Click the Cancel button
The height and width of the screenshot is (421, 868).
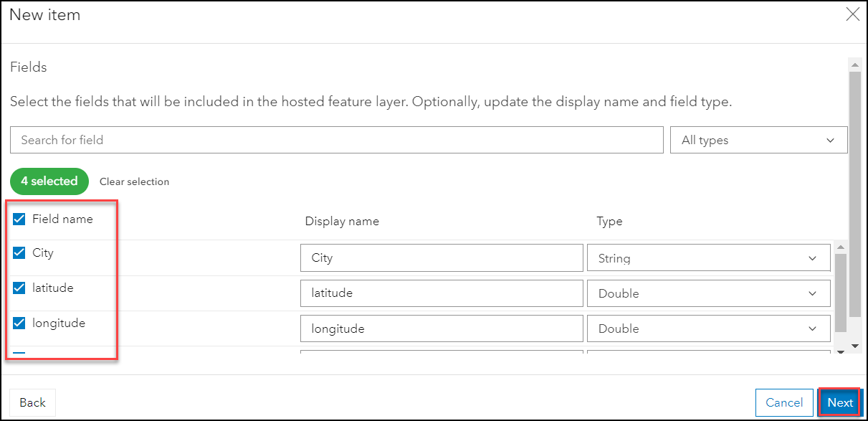pyautogui.click(x=784, y=402)
